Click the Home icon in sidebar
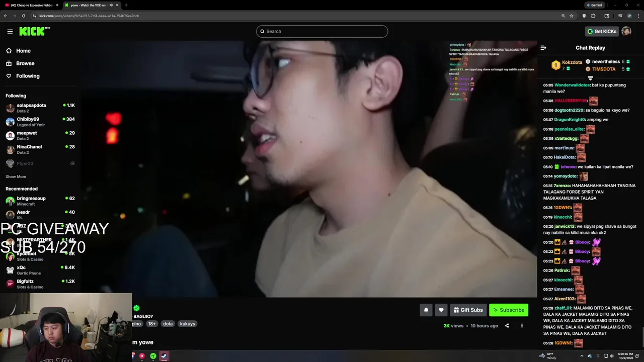The height and width of the screenshot is (362, 644). coord(9,51)
